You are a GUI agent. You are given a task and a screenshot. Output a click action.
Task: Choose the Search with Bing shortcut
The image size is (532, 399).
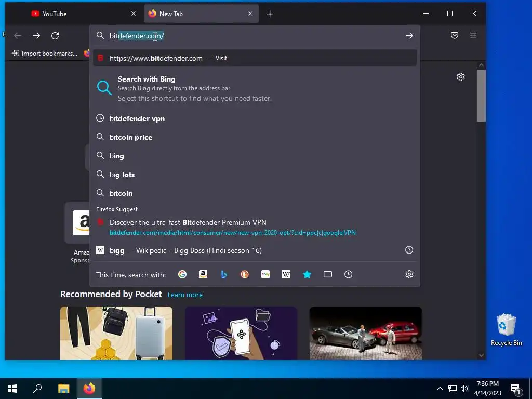point(255,88)
